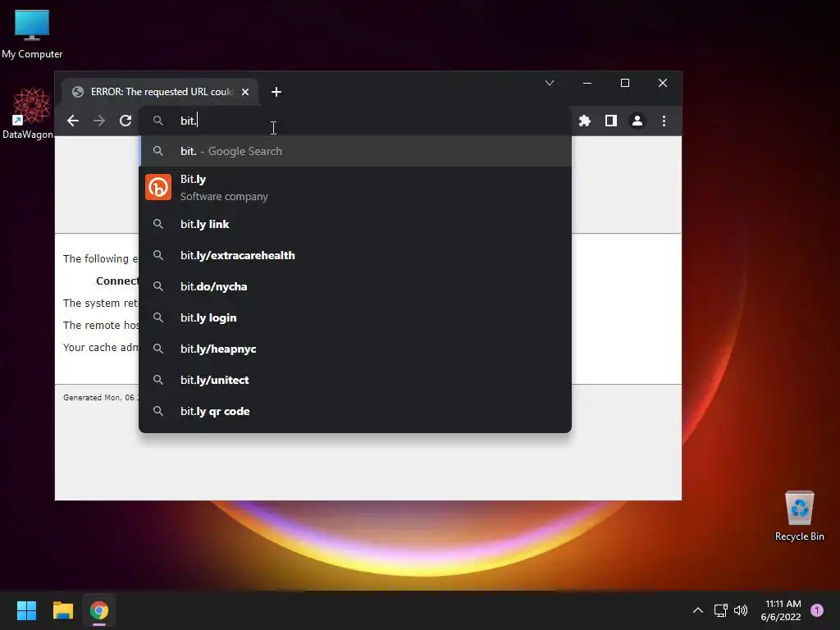Click the magnifier icon beside 'bit.do/nycha'
Image resolution: width=840 pixels, height=630 pixels.
pyautogui.click(x=158, y=286)
